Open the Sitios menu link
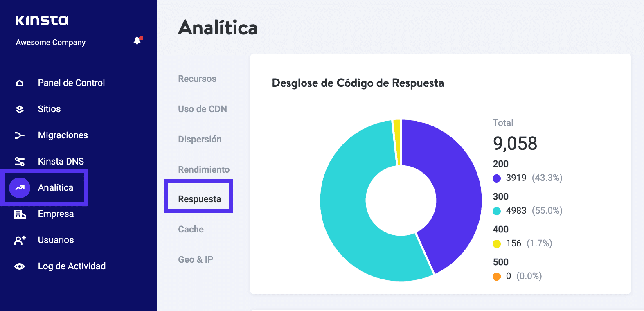644x311 pixels. (49, 109)
